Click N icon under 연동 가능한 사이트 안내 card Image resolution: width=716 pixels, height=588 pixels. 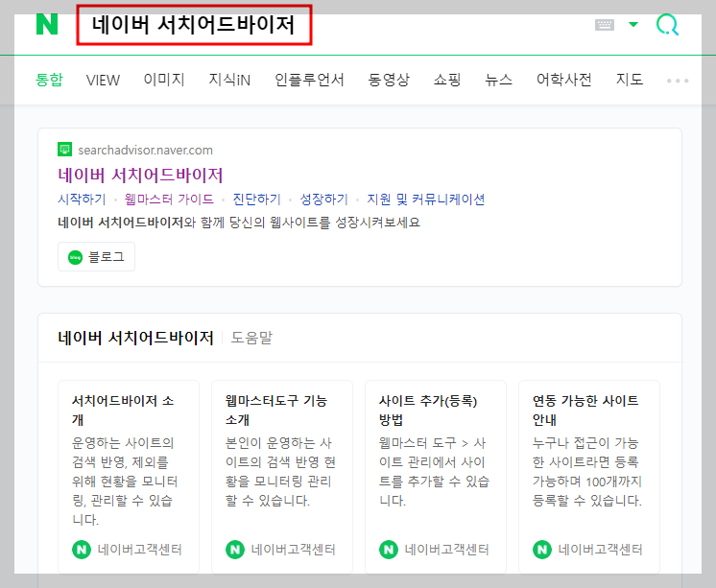[x=542, y=550]
